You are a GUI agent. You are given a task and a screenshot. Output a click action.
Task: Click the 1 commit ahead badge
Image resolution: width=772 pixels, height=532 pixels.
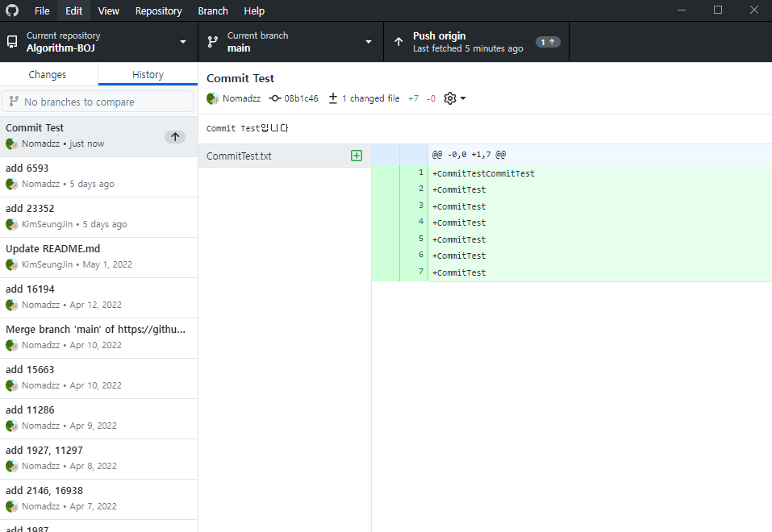pyautogui.click(x=548, y=42)
